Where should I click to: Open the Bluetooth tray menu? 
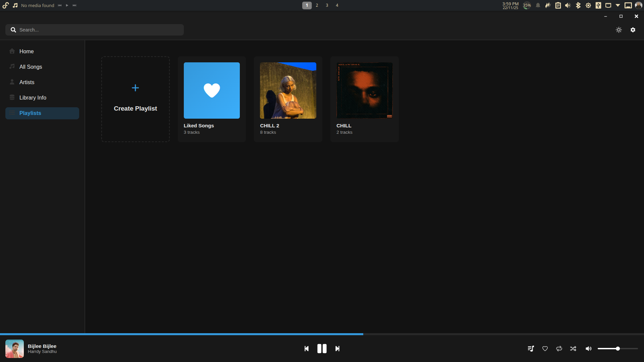(x=578, y=5)
